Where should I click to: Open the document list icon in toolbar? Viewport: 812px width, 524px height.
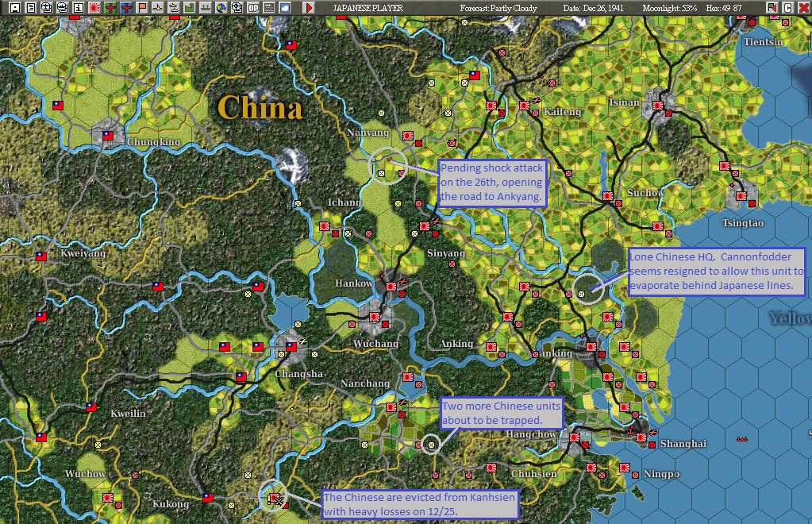pos(30,8)
